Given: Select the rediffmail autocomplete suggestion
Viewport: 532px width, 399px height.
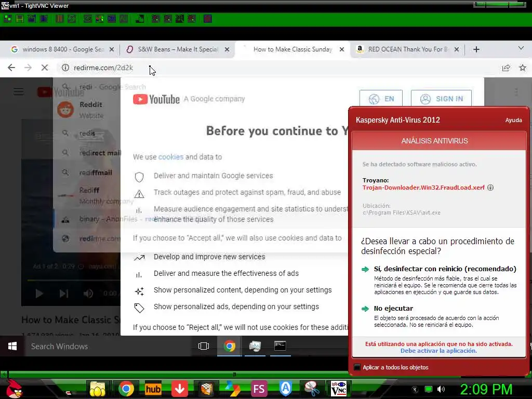Looking at the screenshot, I should (x=87, y=172).
